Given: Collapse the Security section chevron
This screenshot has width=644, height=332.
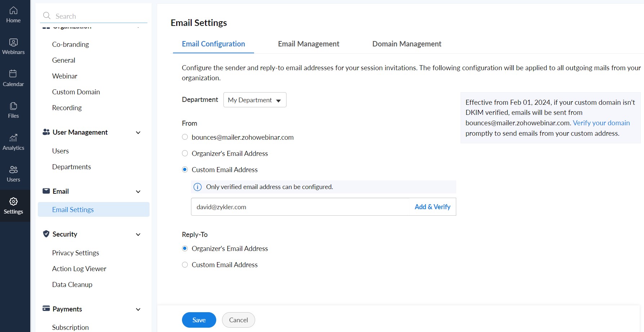Looking at the screenshot, I should point(138,234).
